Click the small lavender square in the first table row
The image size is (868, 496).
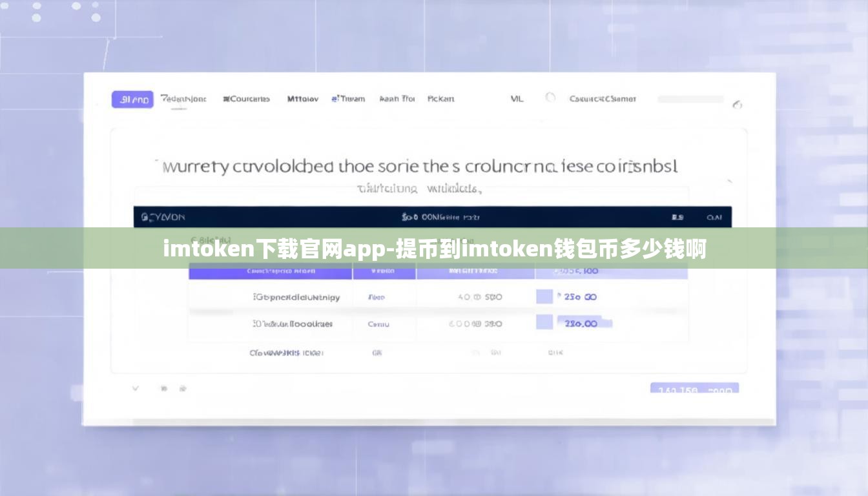point(544,296)
